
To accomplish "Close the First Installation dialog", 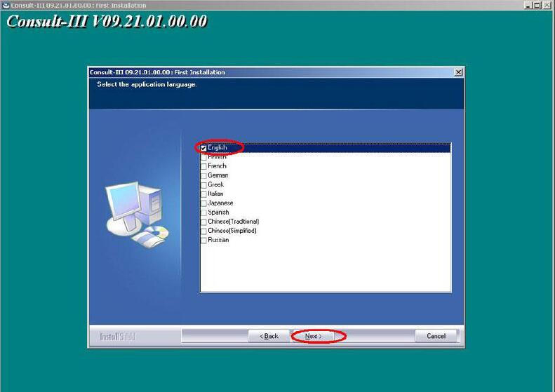I will 458,72.
